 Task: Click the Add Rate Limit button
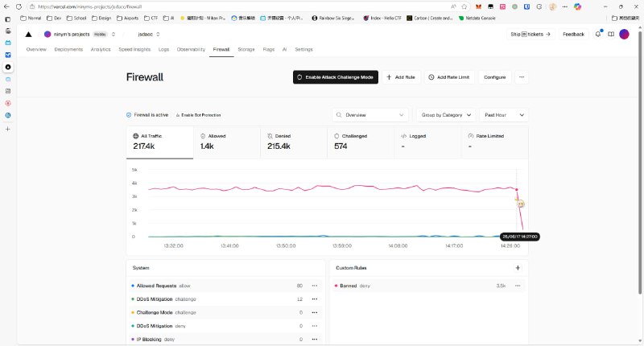(448, 77)
